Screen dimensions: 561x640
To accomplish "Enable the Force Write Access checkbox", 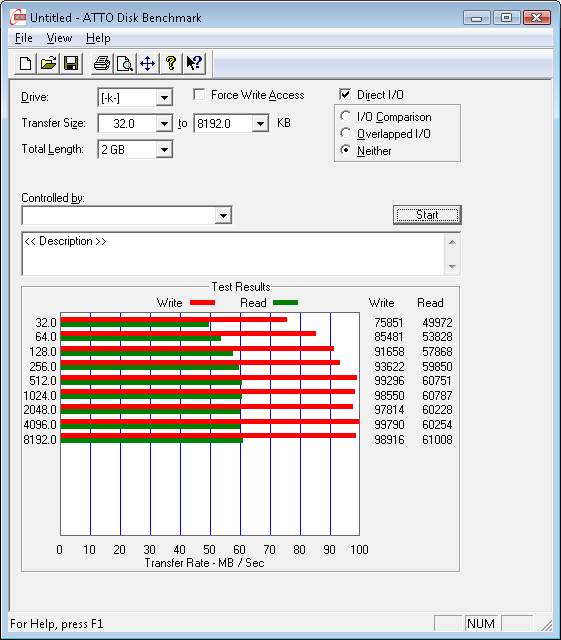I will 199,95.
